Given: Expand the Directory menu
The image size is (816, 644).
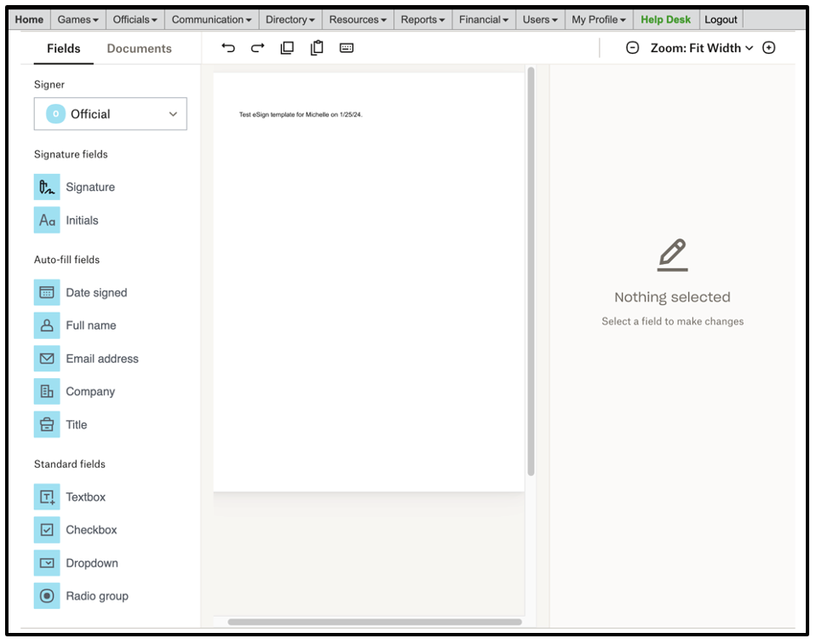Looking at the screenshot, I should (x=290, y=20).
